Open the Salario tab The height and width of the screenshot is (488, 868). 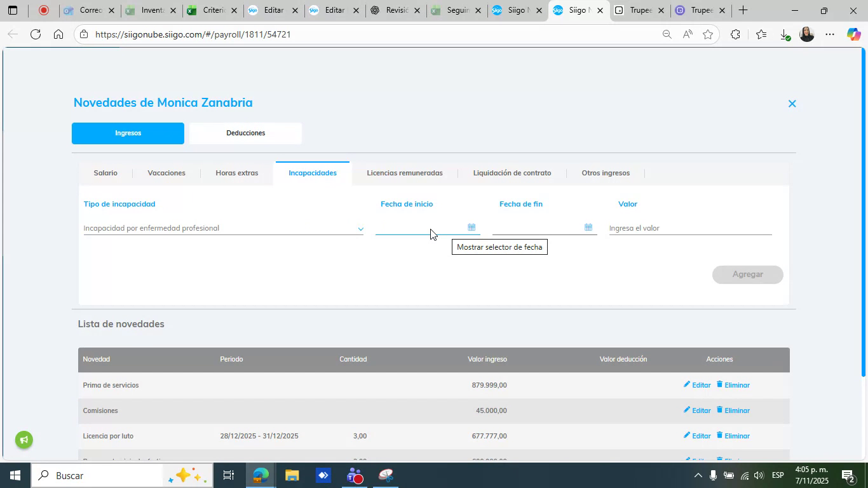tap(105, 173)
